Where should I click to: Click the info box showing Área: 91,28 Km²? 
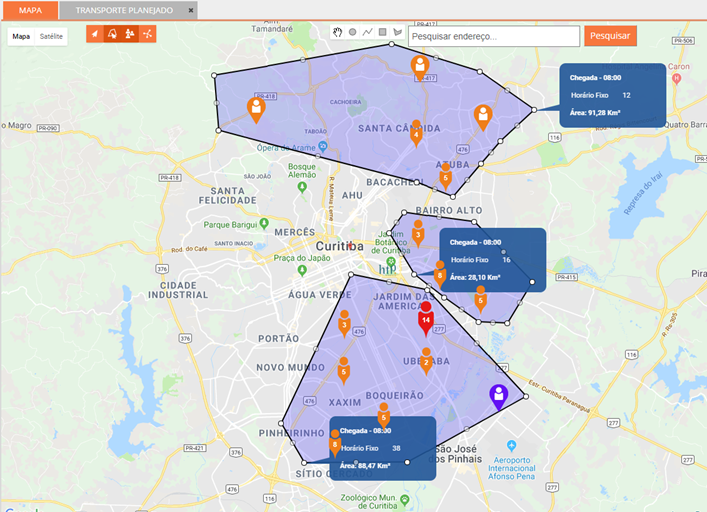click(x=613, y=95)
